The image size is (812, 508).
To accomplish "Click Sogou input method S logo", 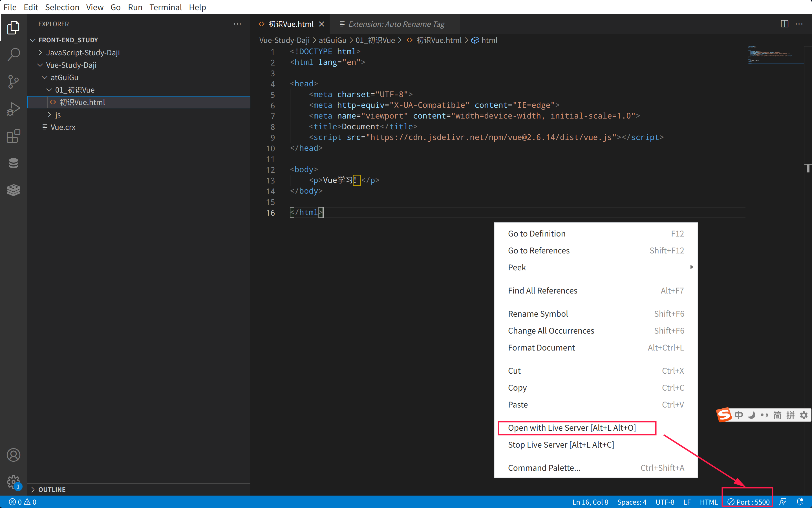I will pos(724,415).
